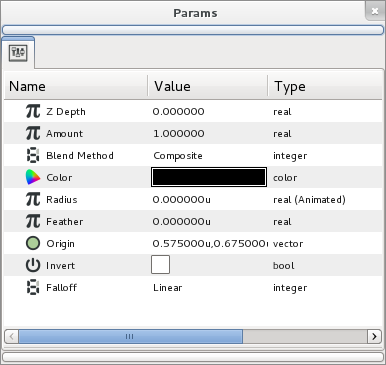386x365 pixels.
Task: Open the Blend Method Composite dropdown
Action: pyautogui.click(x=178, y=156)
